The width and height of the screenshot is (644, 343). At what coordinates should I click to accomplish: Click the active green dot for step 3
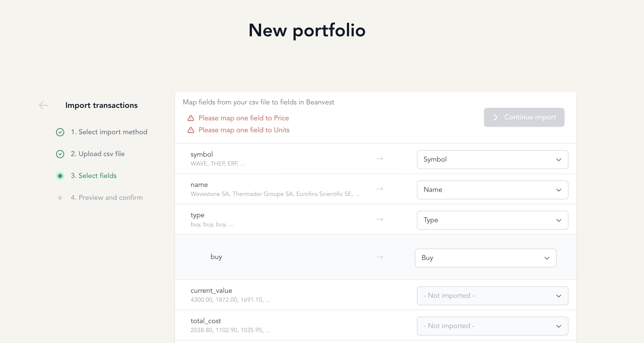click(60, 175)
